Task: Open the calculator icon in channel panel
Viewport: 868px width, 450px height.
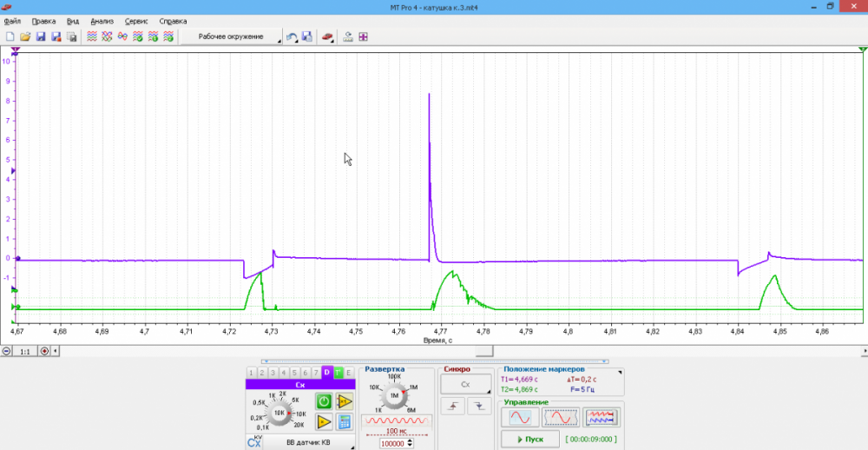Action: click(344, 422)
